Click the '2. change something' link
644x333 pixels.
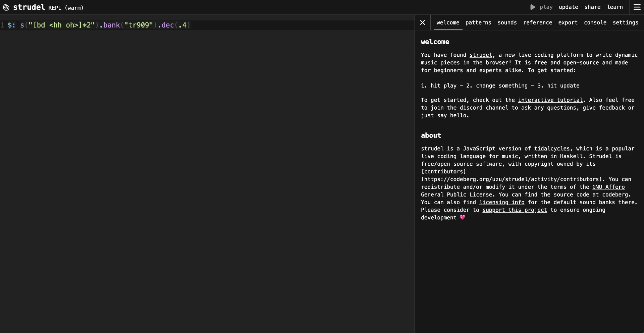497,86
